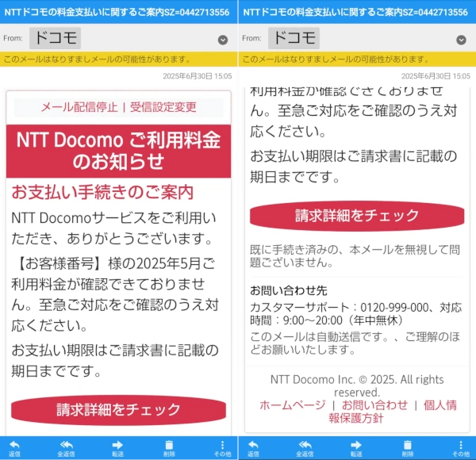Click the NTT Docomo ご利用料金のお知らせ banner
476x460 pixels.
click(x=118, y=151)
